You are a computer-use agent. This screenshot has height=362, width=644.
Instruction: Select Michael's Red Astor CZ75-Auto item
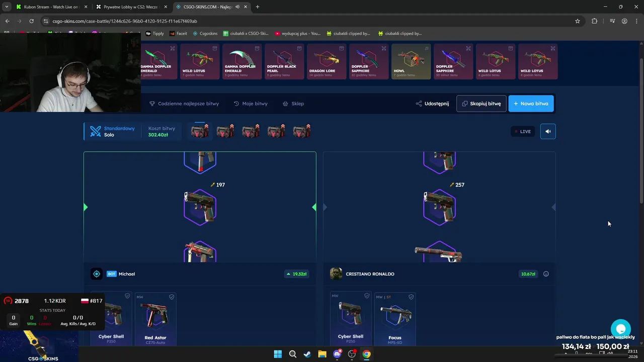coord(155,319)
